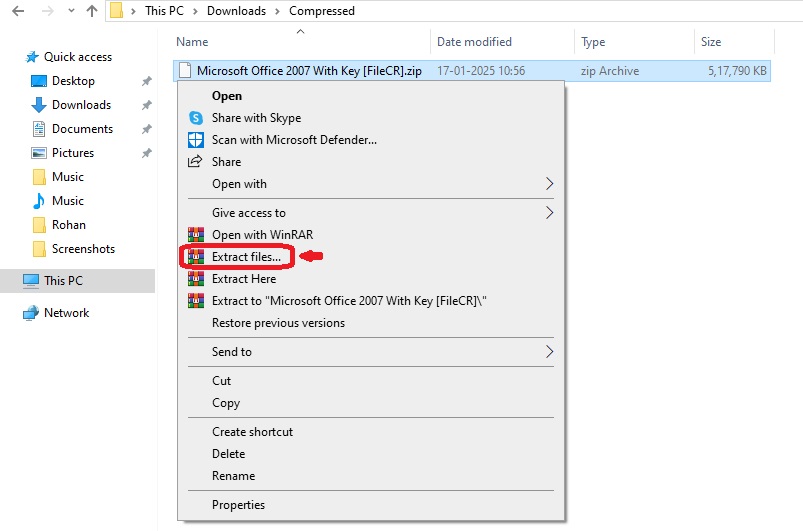The height and width of the screenshot is (531, 803).
Task: Open Network in the sidebar
Action: tap(67, 313)
